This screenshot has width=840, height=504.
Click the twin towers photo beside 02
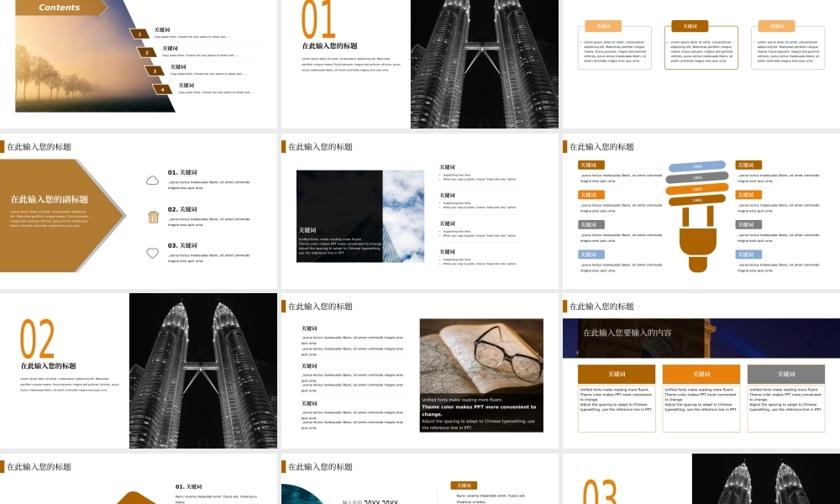tap(202, 370)
